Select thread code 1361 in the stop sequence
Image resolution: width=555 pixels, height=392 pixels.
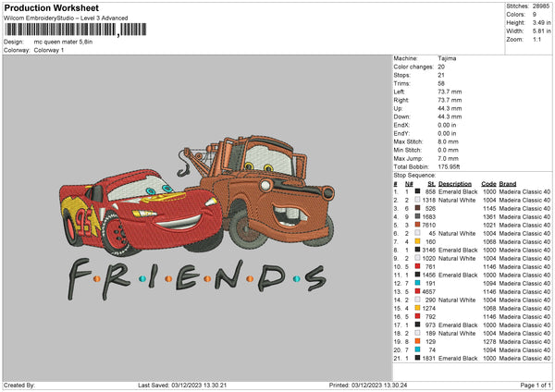[489, 217]
